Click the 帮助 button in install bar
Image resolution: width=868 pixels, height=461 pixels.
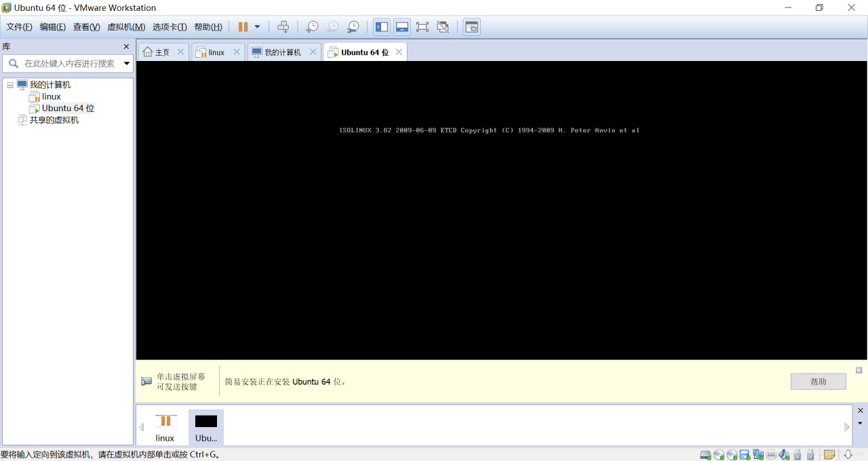tap(818, 382)
